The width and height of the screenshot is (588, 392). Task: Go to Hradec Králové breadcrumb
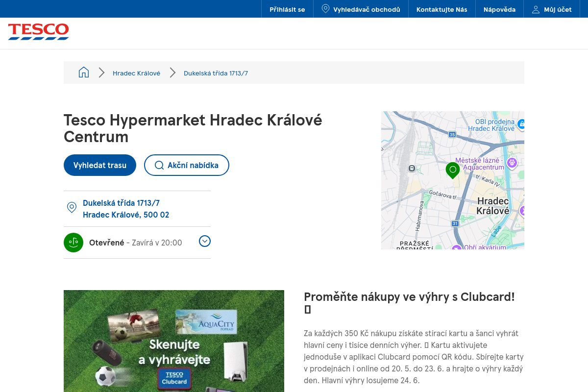pyautogui.click(x=136, y=73)
